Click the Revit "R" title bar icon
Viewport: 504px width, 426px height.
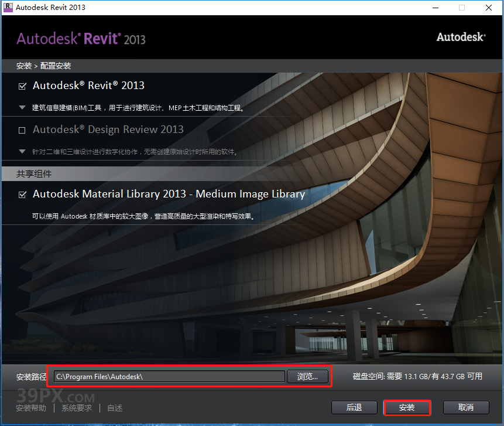click(x=8, y=8)
